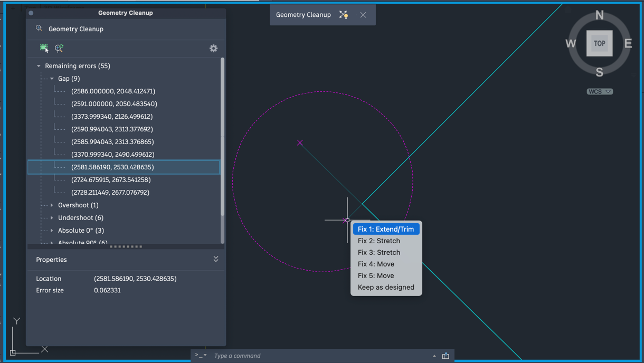This screenshot has width=644, height=363.
Task: Click the S direction on the ViewCube compass
Action: coord(600,72)
